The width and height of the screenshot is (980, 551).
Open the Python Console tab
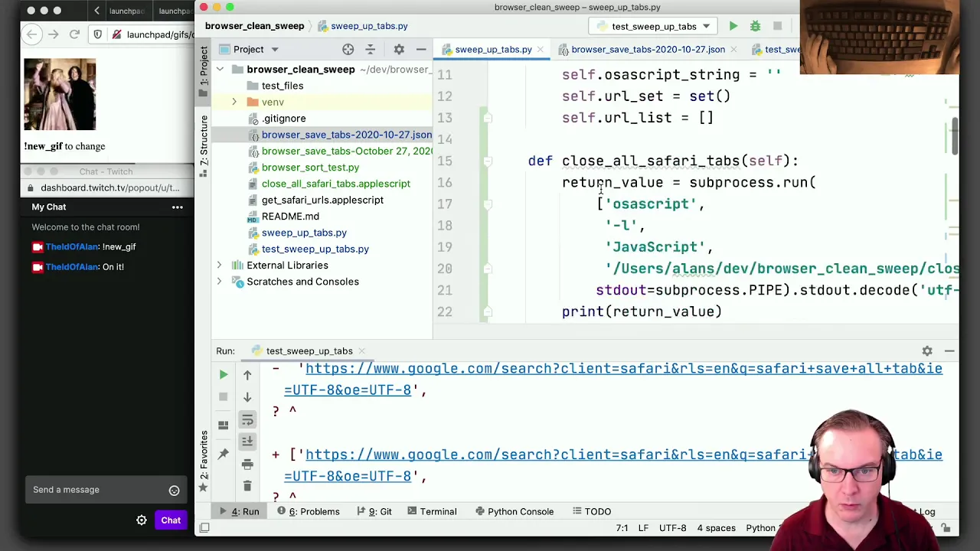[x=513, y=512]
